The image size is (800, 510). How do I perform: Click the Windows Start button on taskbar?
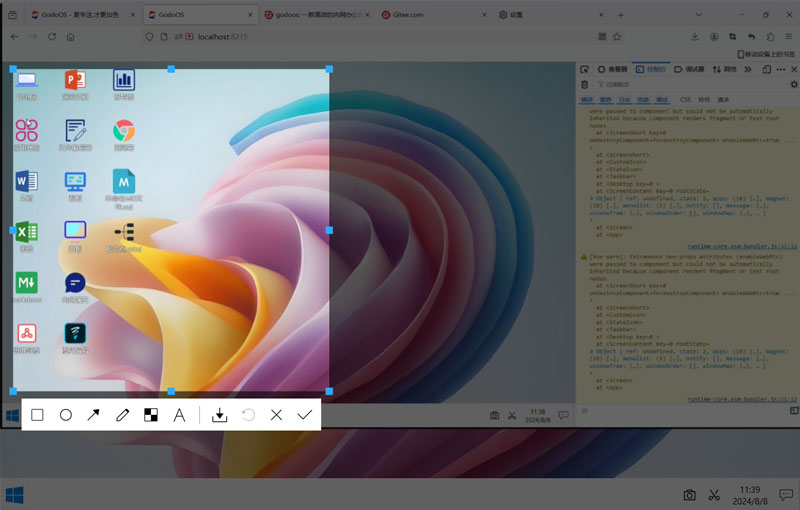(x=15, y=495)
